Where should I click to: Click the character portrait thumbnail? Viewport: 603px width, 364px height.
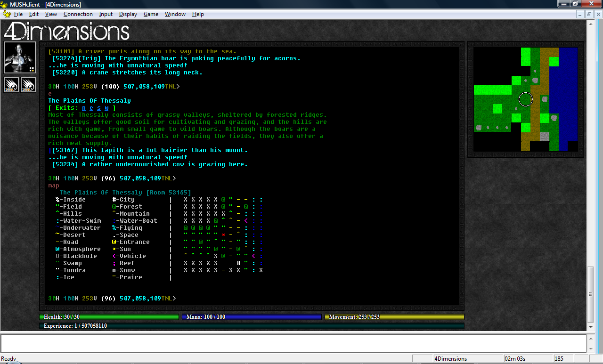20,57
